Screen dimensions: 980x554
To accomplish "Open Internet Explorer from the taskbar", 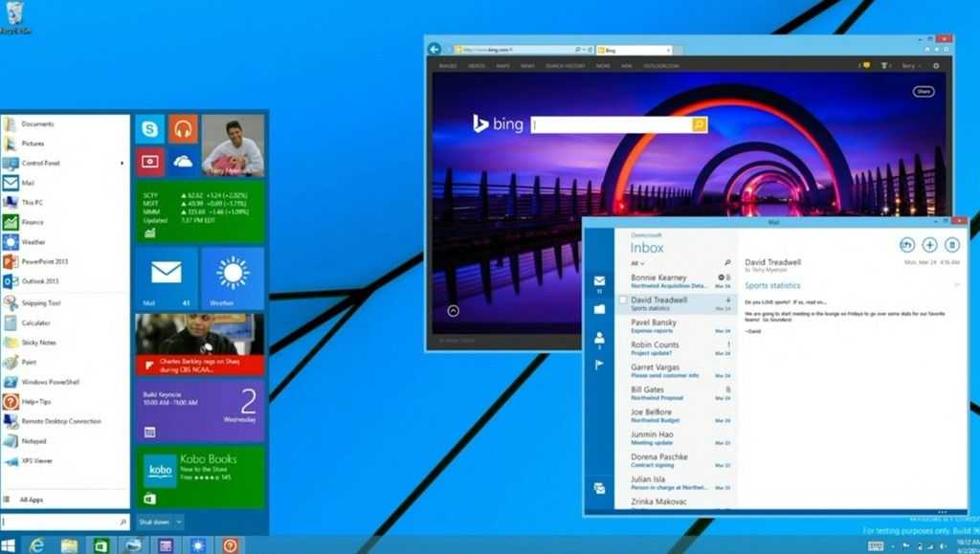I will click(37, 545).
